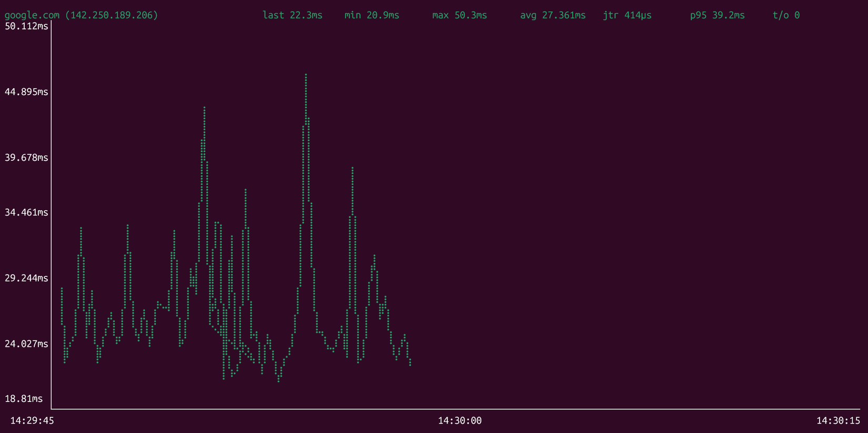Click the 34.461ms axis tick label
Image resolution: width=868 pixels, height=433 pixels.
(x=26, y=212)
